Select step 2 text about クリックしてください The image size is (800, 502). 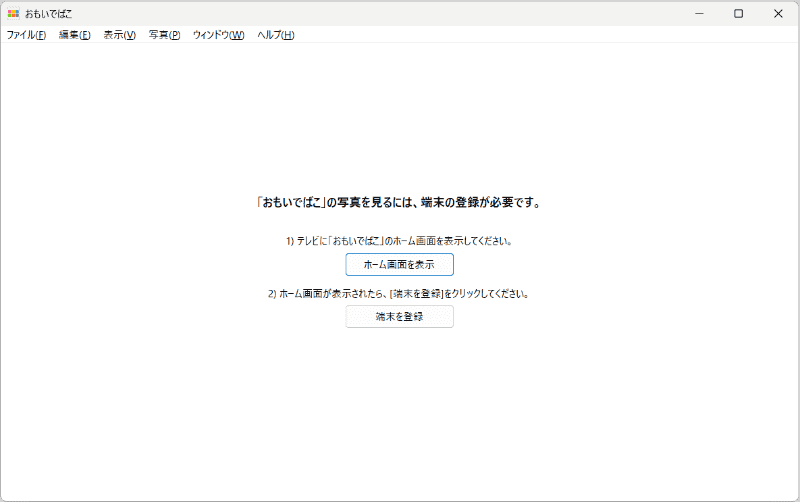click(399, 294)
